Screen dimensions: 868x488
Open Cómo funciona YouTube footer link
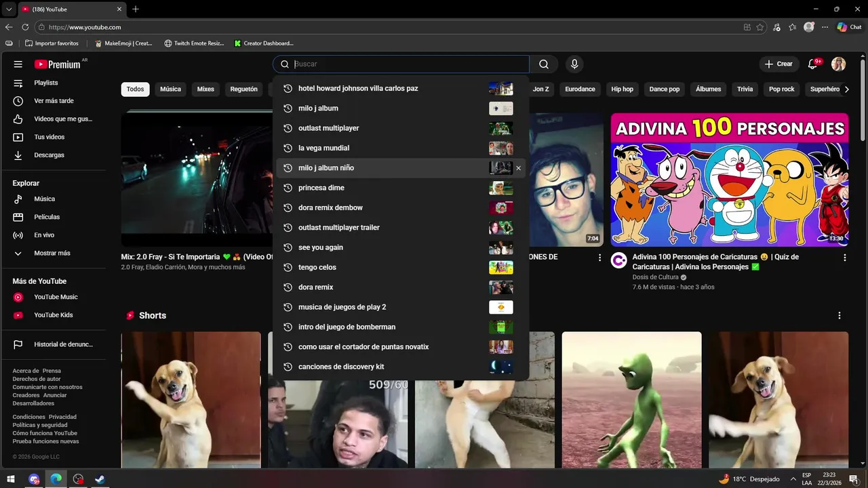point(45,433)
